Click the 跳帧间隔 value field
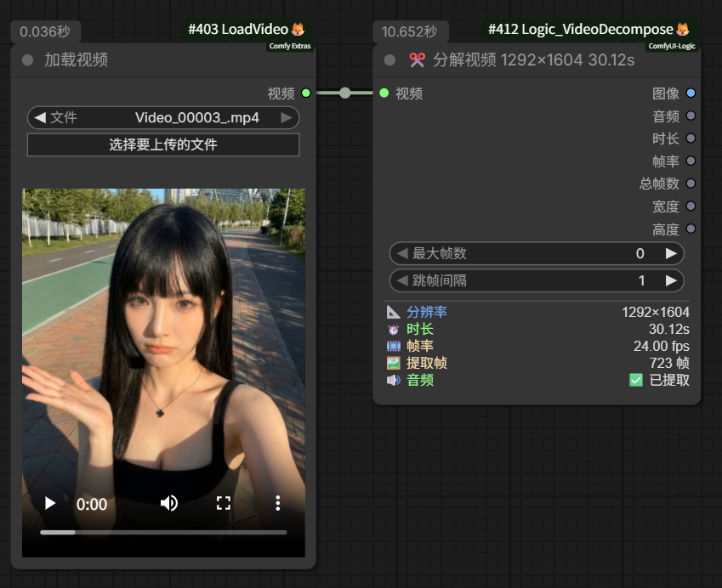Screen dimensions: 722x588 click(537, 280)
